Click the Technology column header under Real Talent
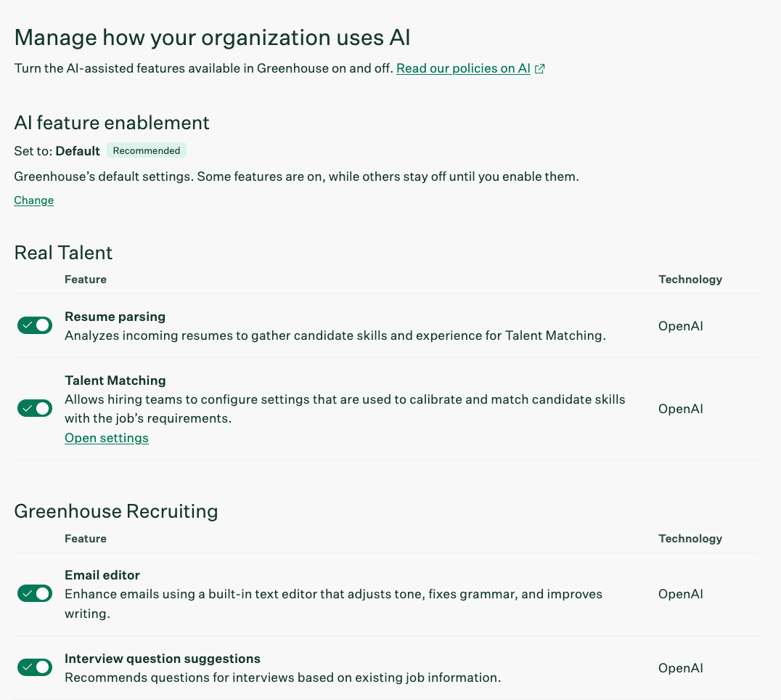This screenshot has height=700, width=781. (690, 280)
